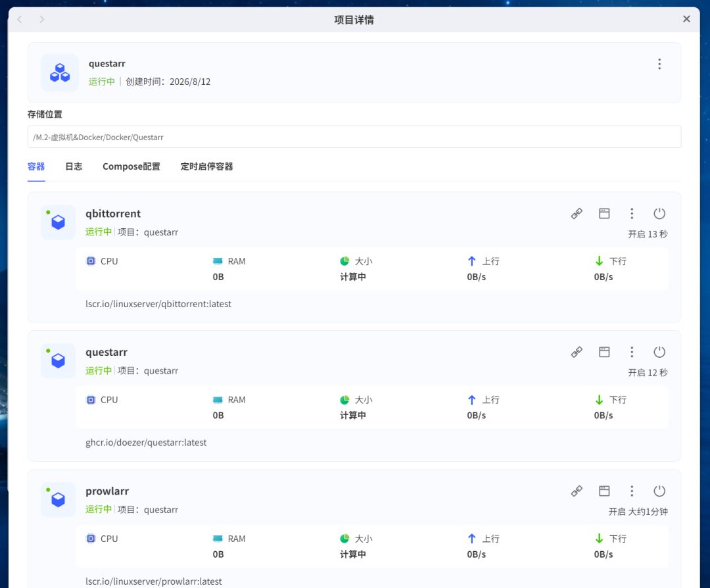Toggle power for prowlarr container
Screen dimensions: 710x588
pos(659,491)
